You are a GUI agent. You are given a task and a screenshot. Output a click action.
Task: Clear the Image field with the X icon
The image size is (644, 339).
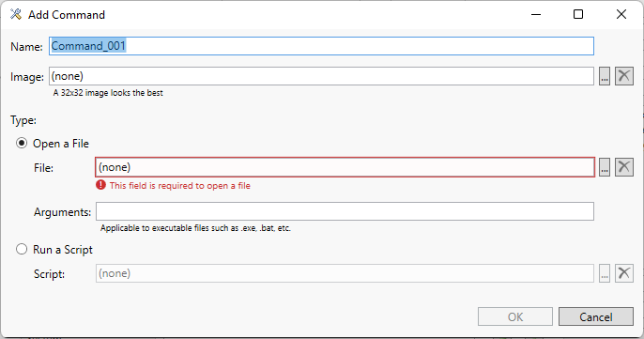[624, 76]
